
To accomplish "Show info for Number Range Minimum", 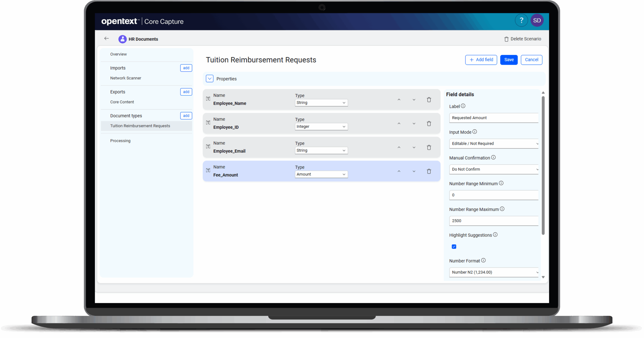I will click(x=501, y=183).
